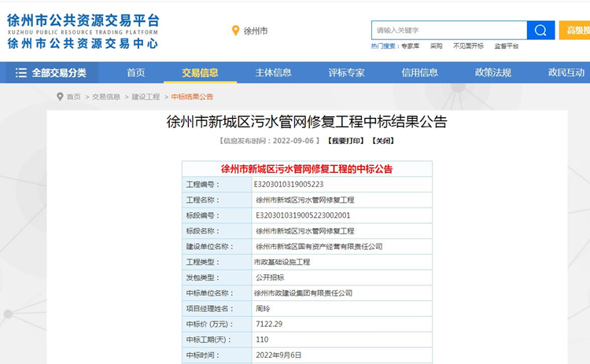Open the 政民互动 navigation tab

coord(566,72)
